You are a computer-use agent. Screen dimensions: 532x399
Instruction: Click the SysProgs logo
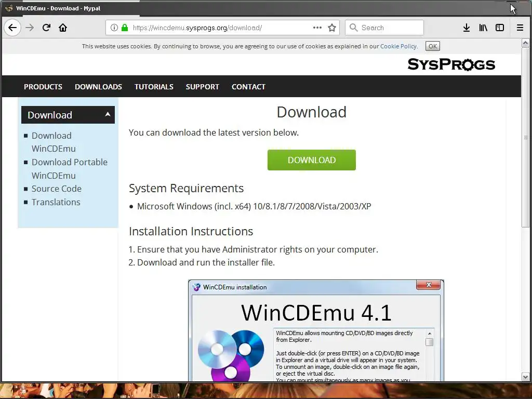pyautogui.click(x=451, y=64)
